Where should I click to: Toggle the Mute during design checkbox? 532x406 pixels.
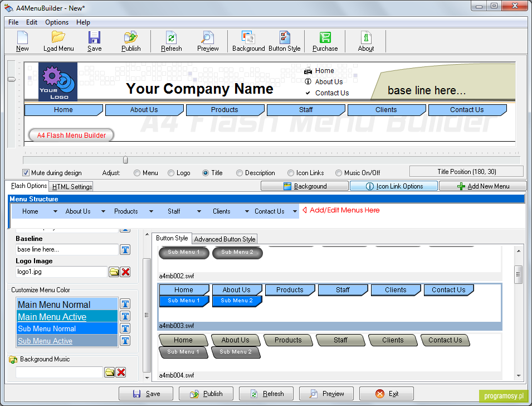click(x=26, y=172)
